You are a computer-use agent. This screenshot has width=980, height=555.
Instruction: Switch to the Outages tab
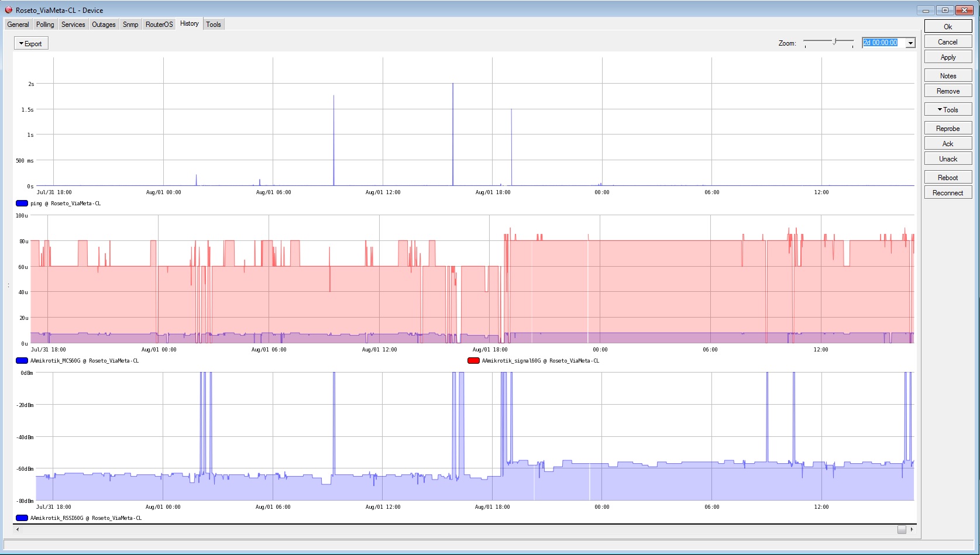104,25
